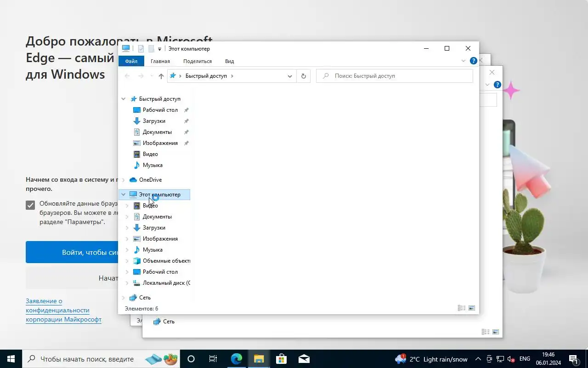Select Сеть in front window navigation pane
Screen dimensions: 588x368
coord(145,298)
